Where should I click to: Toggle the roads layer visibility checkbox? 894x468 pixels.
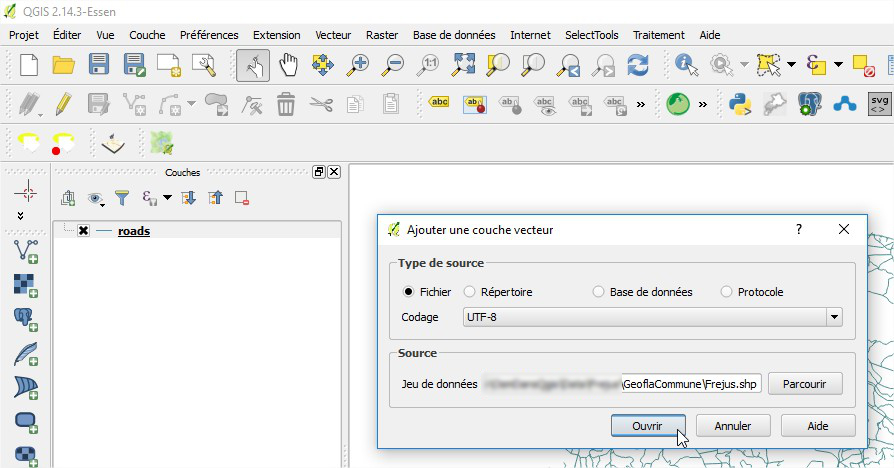pyautogui.click(x=83, y=230)
